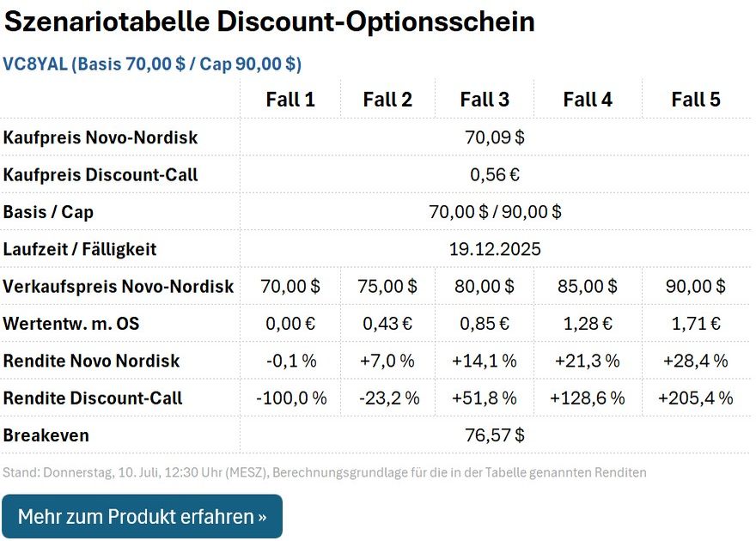Select the Kaufpreis Discount-Call row label
Image resolution: width=756 pixels, height=541 pixels.
[101, 175]
